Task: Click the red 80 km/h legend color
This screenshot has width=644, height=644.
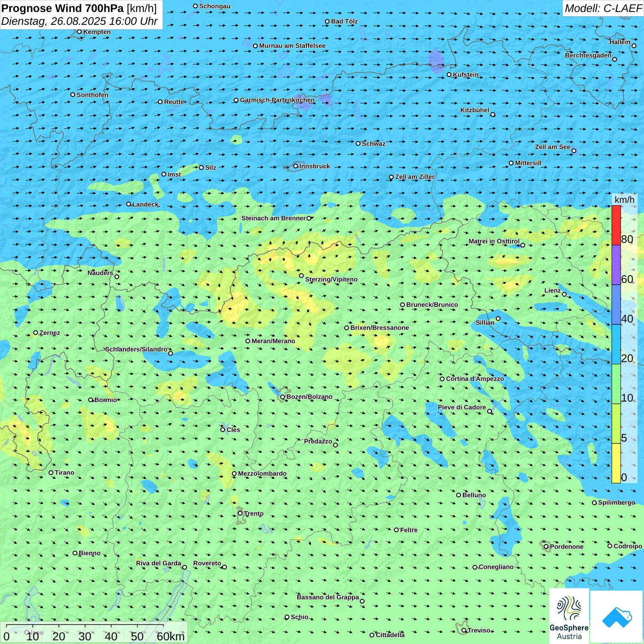Action: [616, 225]
